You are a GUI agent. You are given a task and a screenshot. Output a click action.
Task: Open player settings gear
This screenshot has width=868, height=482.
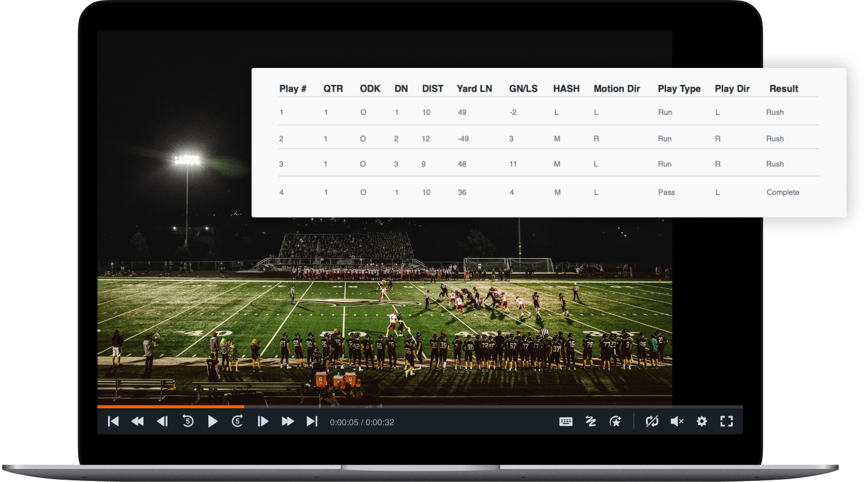coord(702,421)
